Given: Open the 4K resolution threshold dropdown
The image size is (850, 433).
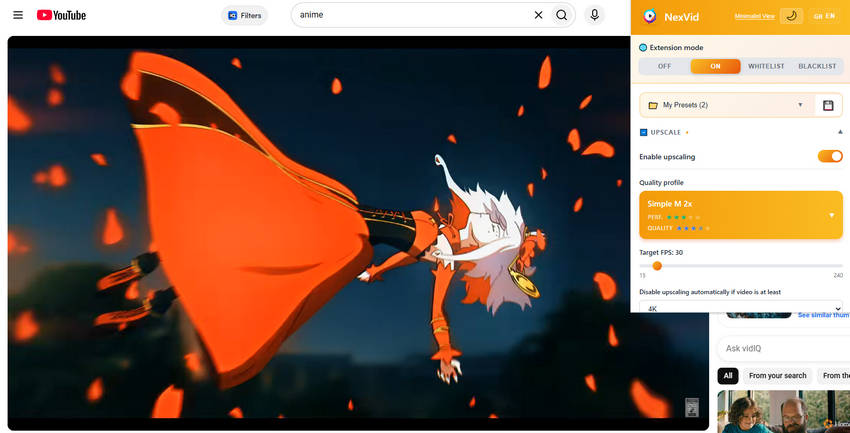Looking at the screenshot, I should [x=741, y=307].
